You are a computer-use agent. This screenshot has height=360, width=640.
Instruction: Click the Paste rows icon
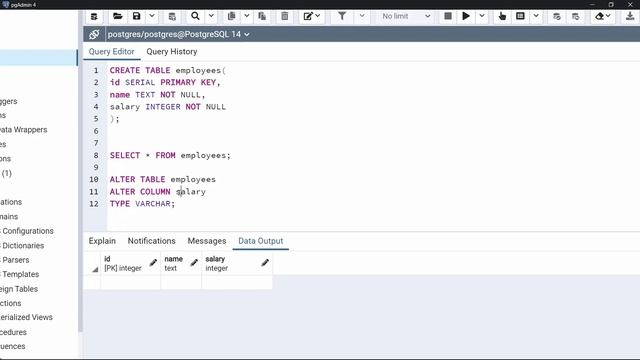click(x=262, y=16)
